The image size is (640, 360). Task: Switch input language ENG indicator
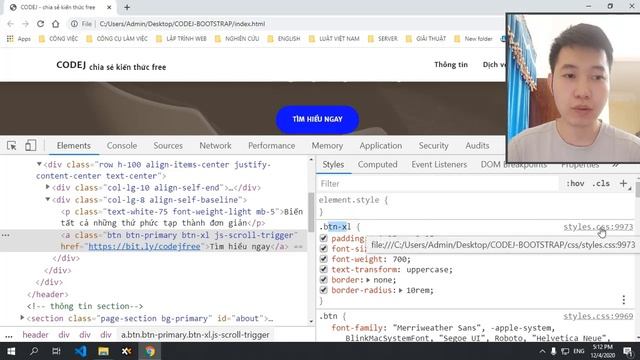click(x=579, y=351)
